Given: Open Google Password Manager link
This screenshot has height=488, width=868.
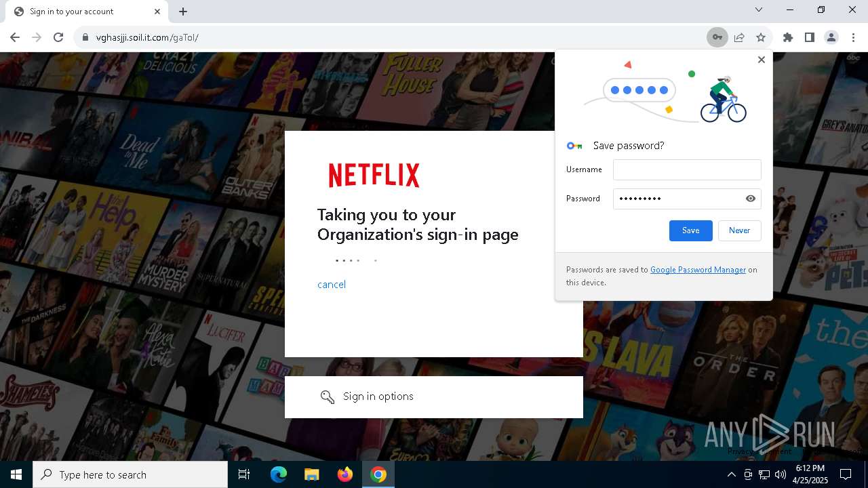Looking at the screenshot, I should pos(698,270).
